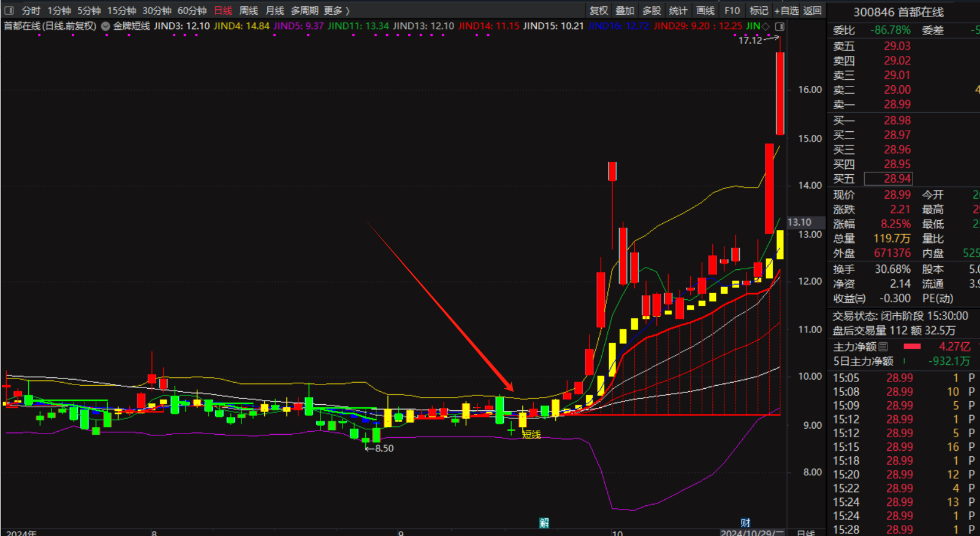The image size is (980, 536).
Task: Click the 解 marker on the timeline
Action: point(544,523)
